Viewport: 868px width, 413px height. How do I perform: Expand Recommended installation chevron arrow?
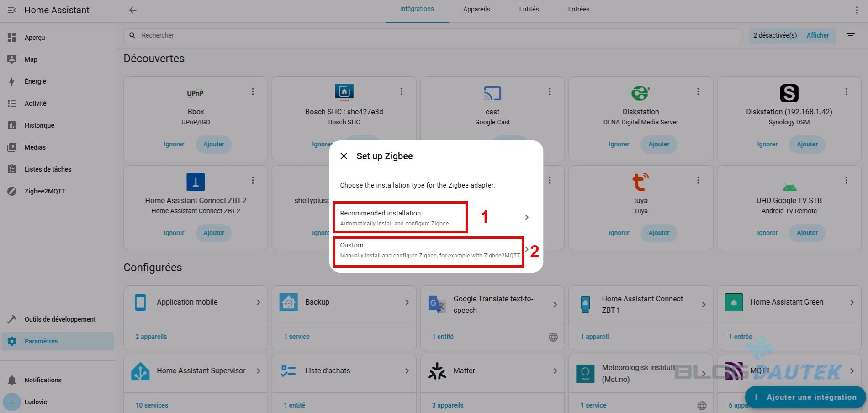pos(527,217)
